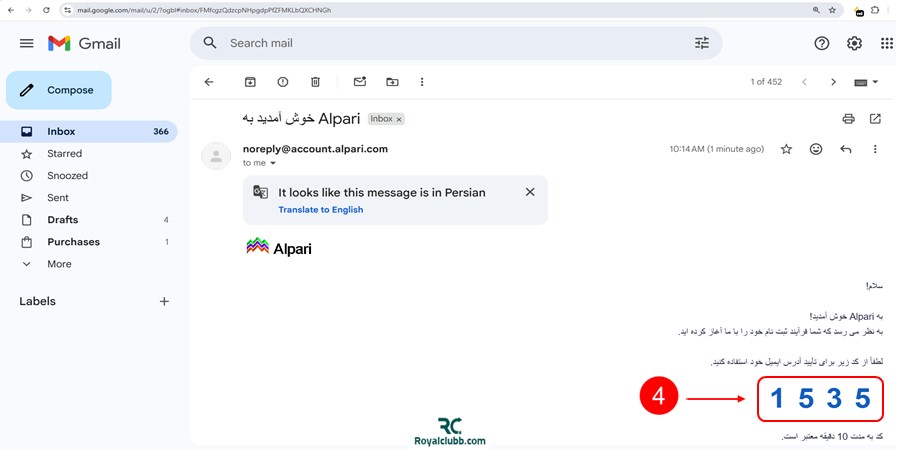The height and width of the screenshot is (450, 900).
Task: Open the Support help icon
Action: [822, 43]
